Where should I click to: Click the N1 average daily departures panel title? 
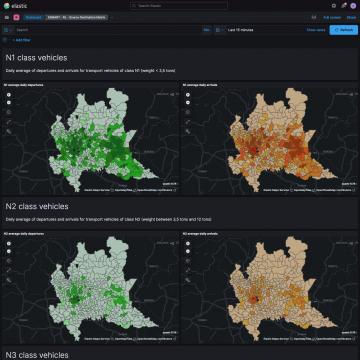[24, 85]
